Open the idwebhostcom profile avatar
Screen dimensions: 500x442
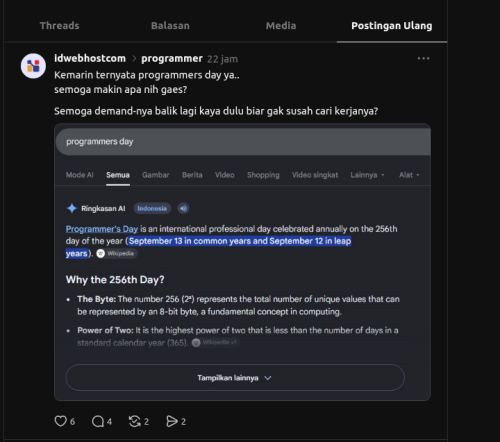pyautogui.click(x=33, y=66)
